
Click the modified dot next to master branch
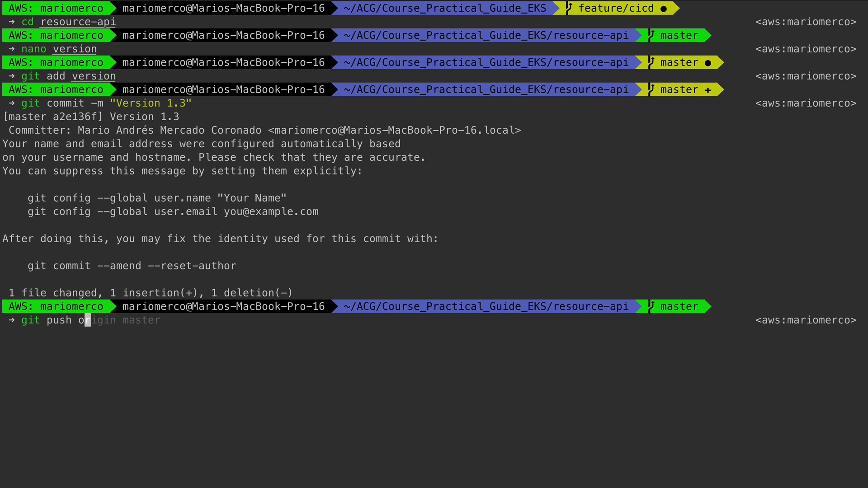coord(708,63)
